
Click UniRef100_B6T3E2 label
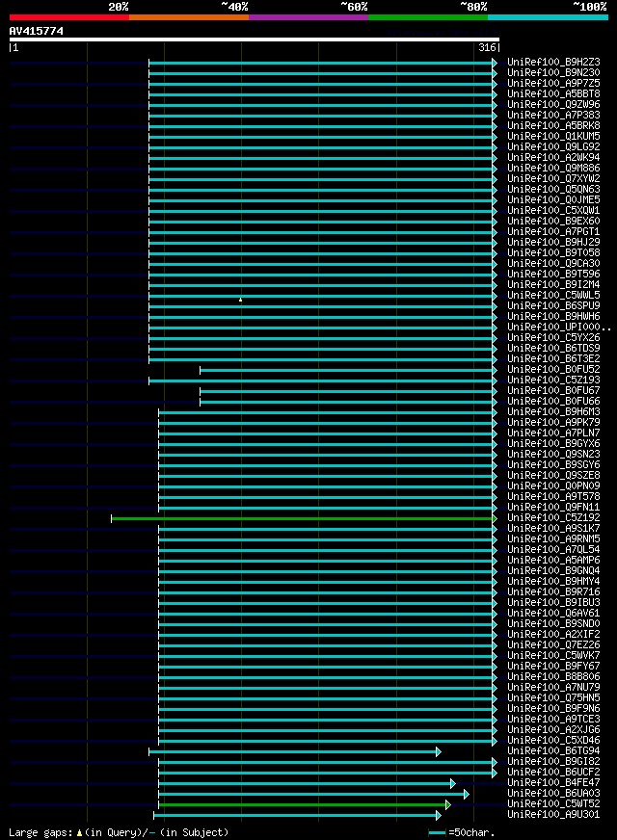(553, 359)
